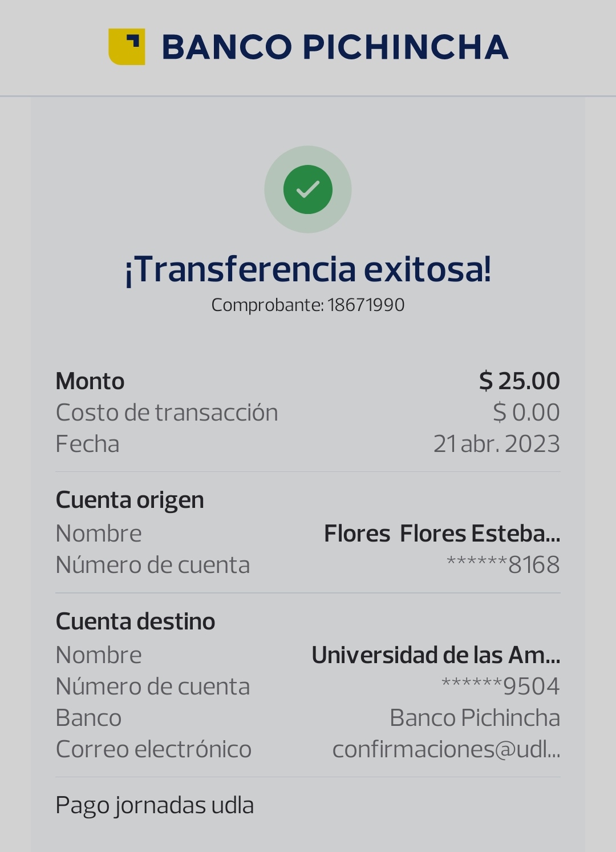Click the truncated Flores Flores Esteba... name
The image size is (616, 852).
442,534
